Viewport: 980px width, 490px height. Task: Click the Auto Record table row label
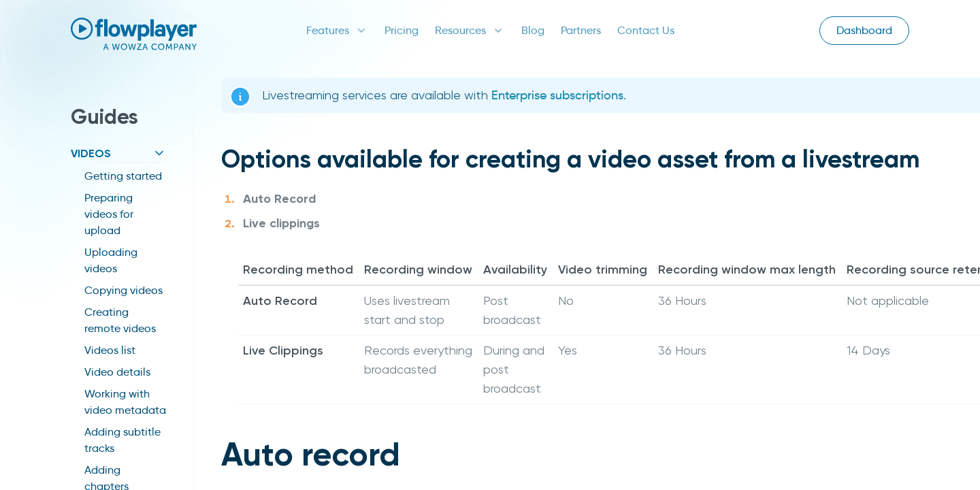pyautogui.click(x=280, y=301)
